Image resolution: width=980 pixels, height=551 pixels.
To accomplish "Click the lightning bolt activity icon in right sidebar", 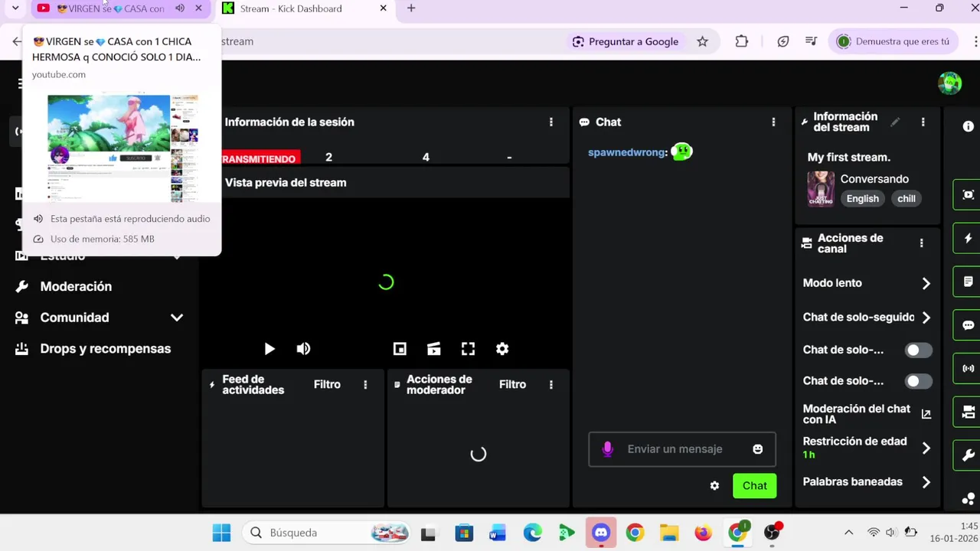I will click(x=969, y=238).
